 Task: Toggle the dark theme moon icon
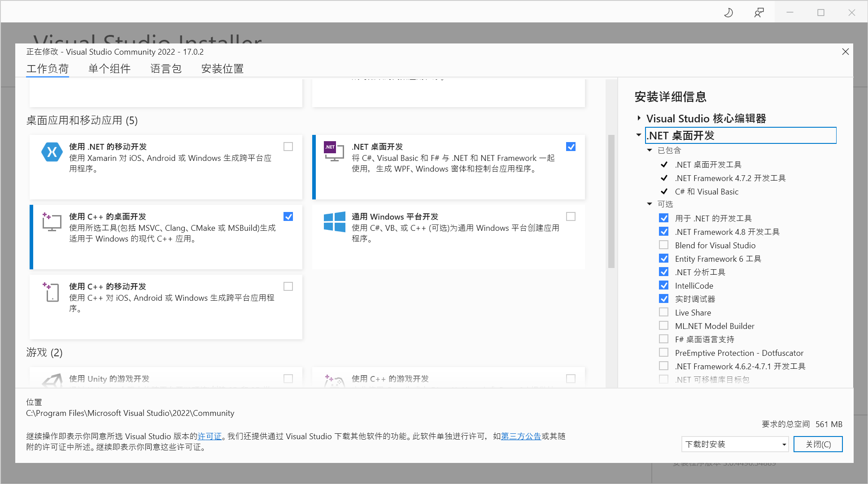click(728, 13)
